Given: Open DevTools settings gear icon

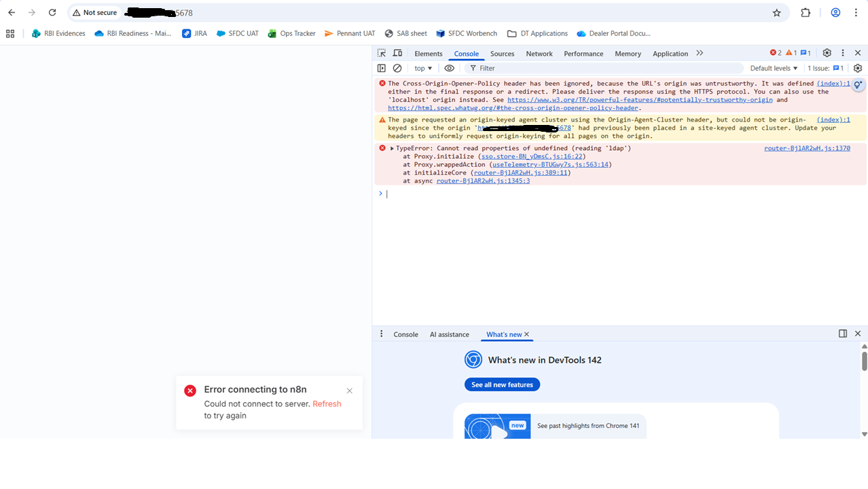Looking at the screenshot, I should point(827,53).
